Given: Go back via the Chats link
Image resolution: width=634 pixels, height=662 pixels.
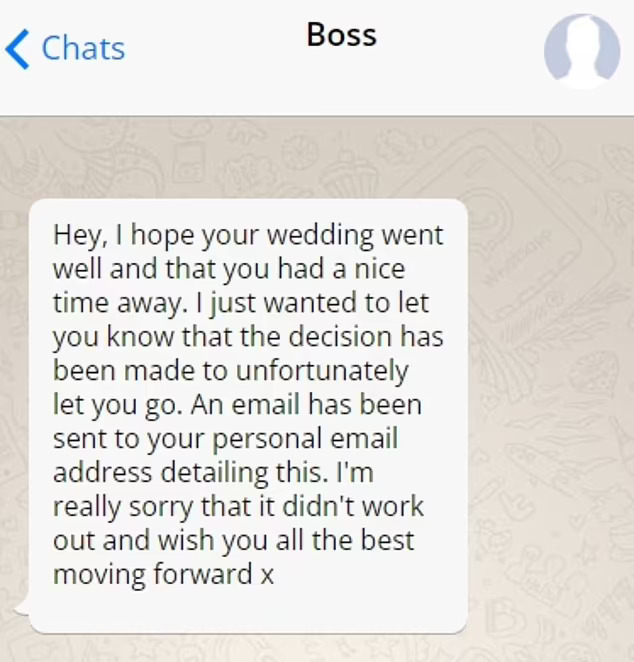Looking at the screenshot, I should coord(82,48).
